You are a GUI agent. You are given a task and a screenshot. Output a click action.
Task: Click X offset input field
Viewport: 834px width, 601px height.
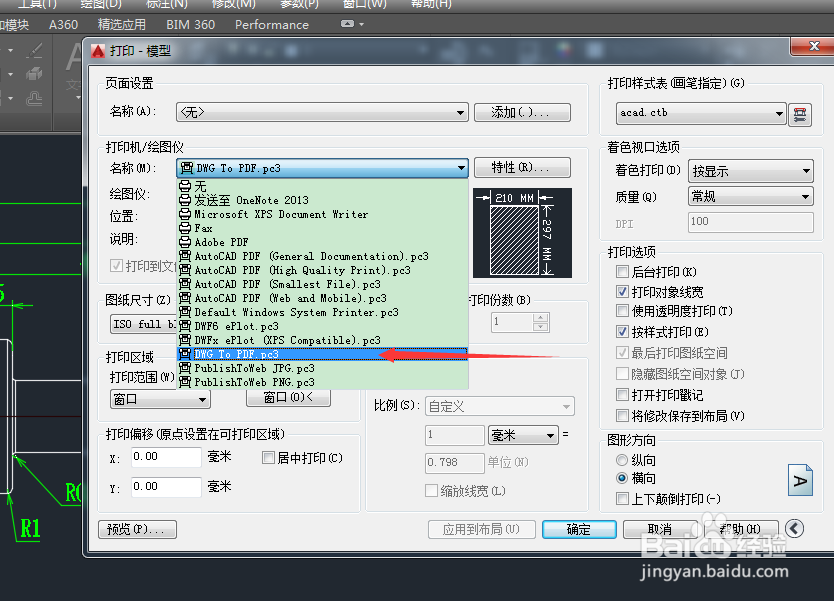[166, 457]
